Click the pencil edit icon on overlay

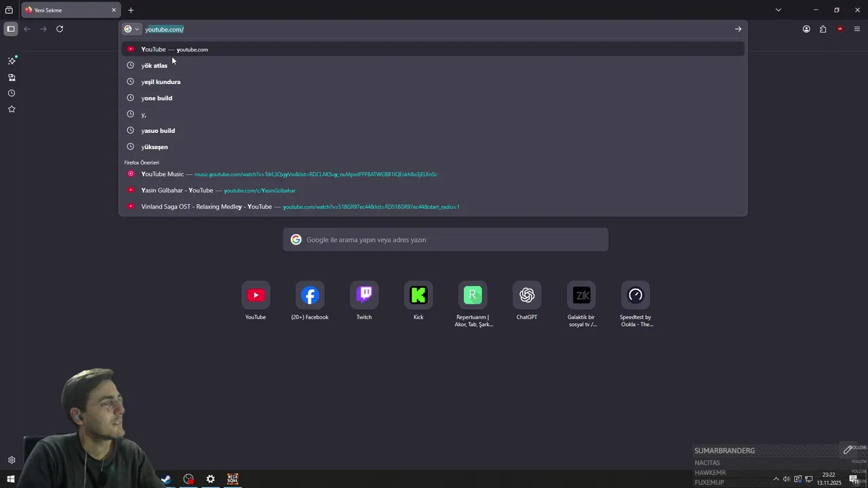848,450
